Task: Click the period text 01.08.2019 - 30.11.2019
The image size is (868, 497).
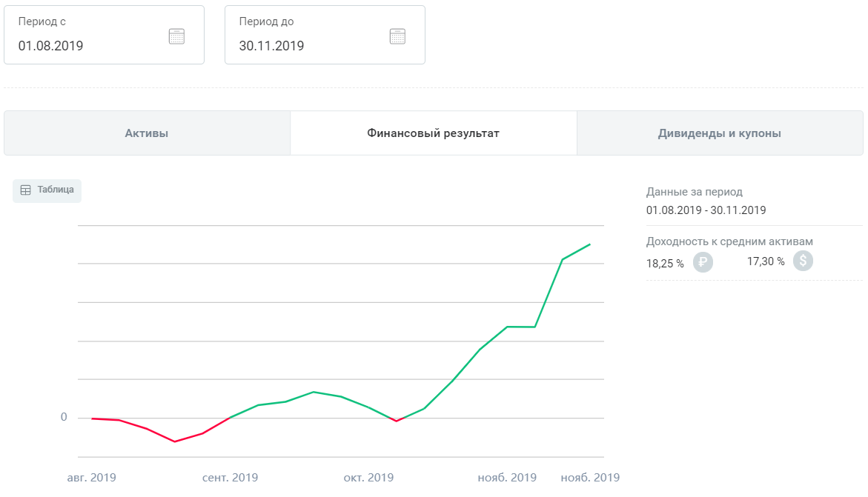Action: [706, 210]
